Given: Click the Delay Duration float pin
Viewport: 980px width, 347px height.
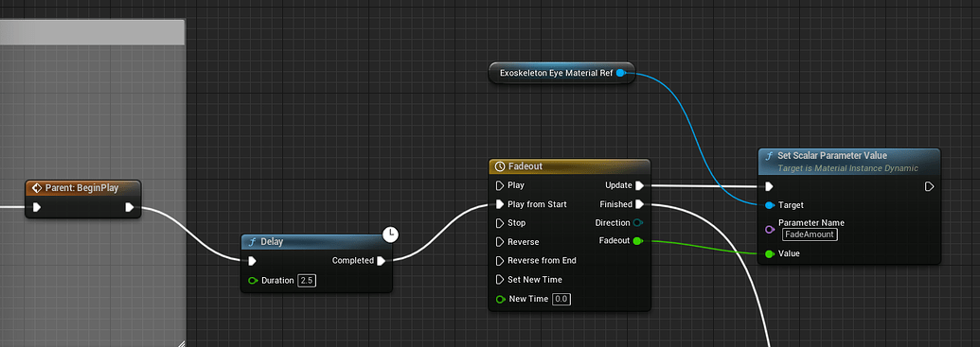Looking at the screenshot, I should (x=253, y=281).
